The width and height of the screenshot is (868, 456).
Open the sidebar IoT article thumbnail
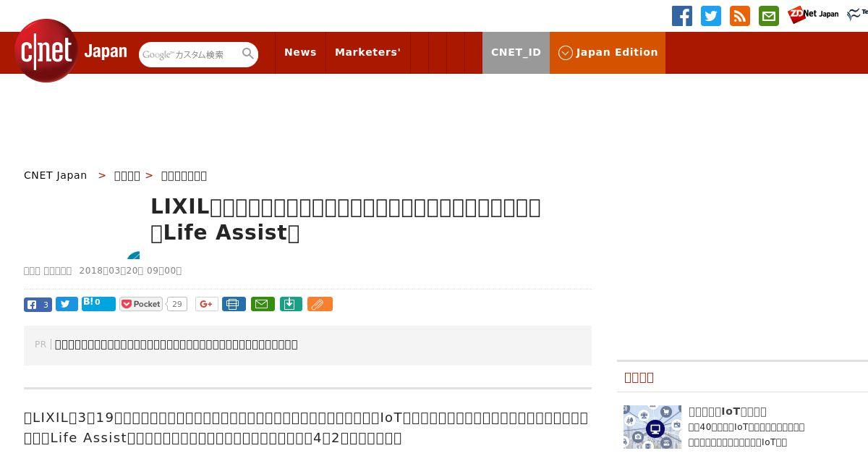click(x=652, y=427)
